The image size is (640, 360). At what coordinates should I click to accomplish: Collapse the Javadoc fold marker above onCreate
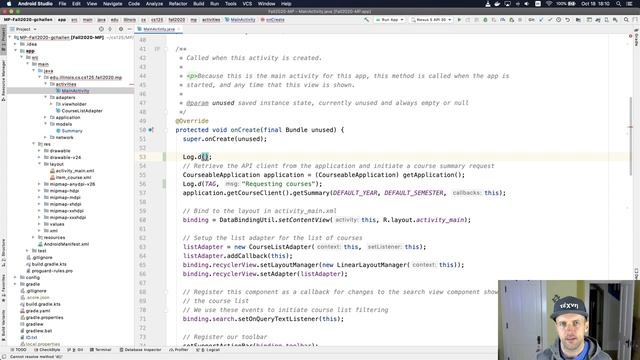click(x=166, y=49)
